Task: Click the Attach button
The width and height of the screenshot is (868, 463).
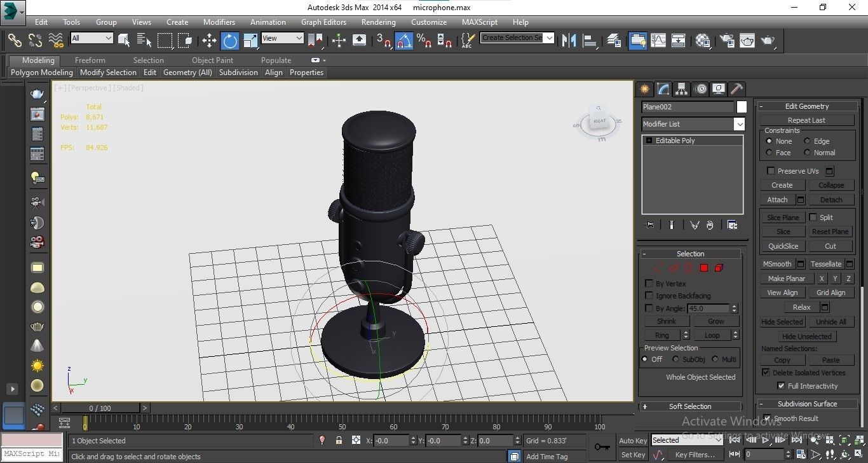Action: (777, 200)
